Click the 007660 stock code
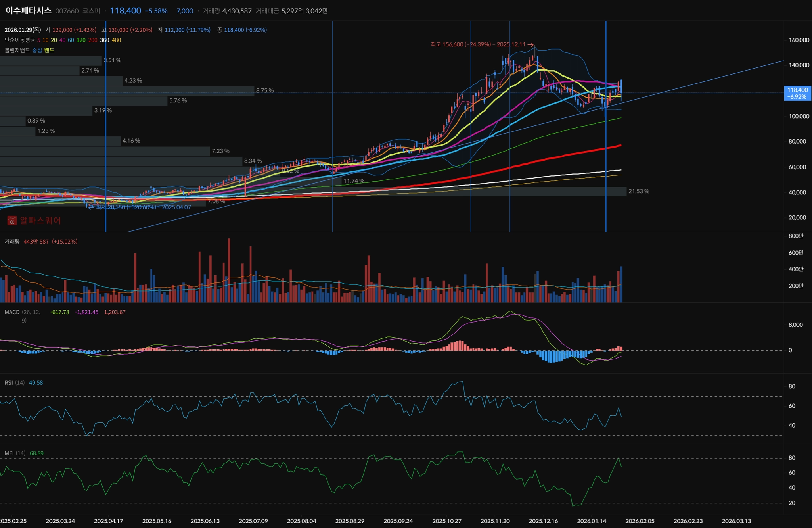Viewport: 812px width, 528px height. pos(67,11)
